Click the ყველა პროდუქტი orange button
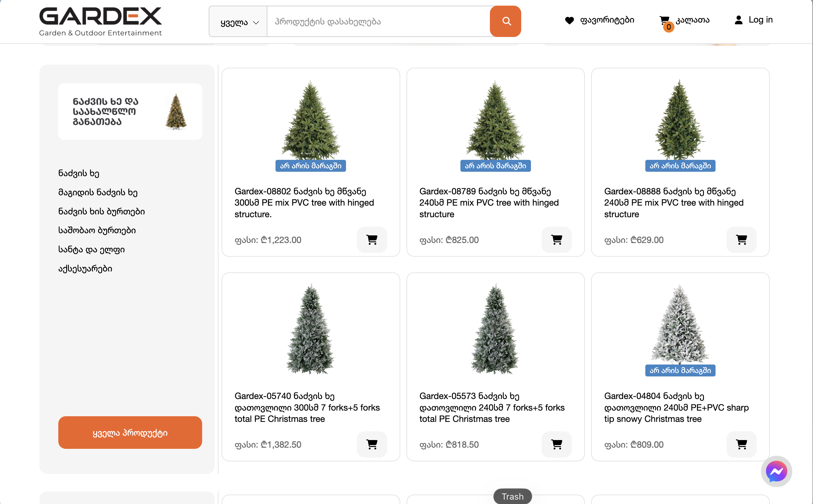Image resolution: width=813 pixels, height=504 pixels. (130, 432)
